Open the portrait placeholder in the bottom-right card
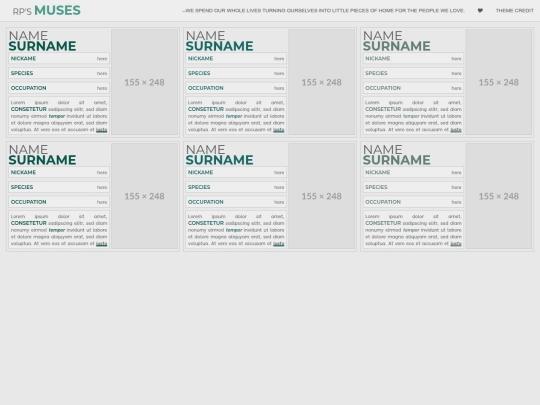Screen dimensions: 540x405 [x=499, y=196]
